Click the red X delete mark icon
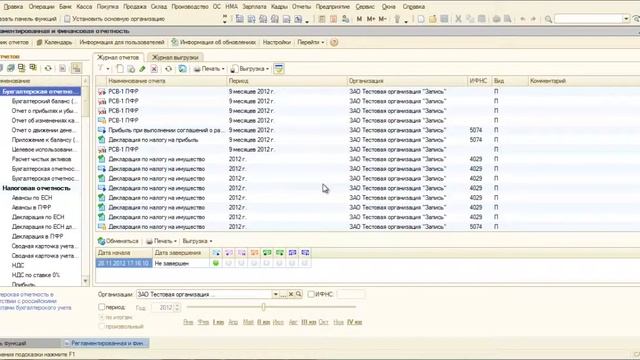The image size is (640, 360). click(154, 69)
